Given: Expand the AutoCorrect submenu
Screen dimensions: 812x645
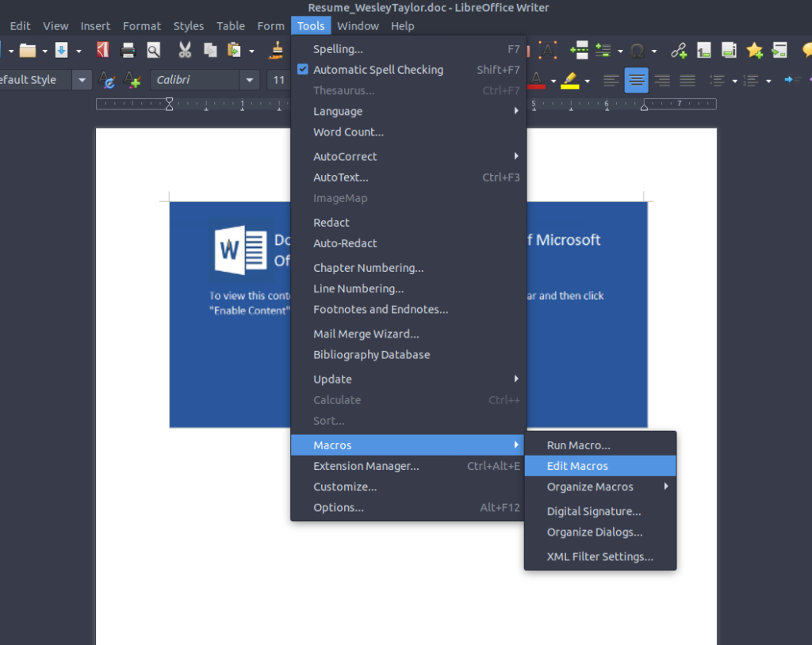Looking at the screenshot, I should tap(408, 156).
